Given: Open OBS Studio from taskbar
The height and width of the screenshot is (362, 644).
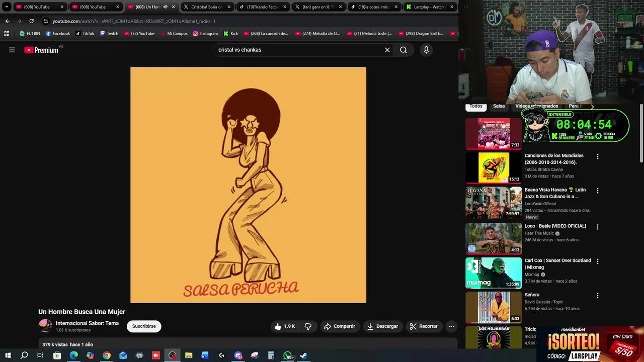Looking at the screenshot, I should [x=173, y=355].
